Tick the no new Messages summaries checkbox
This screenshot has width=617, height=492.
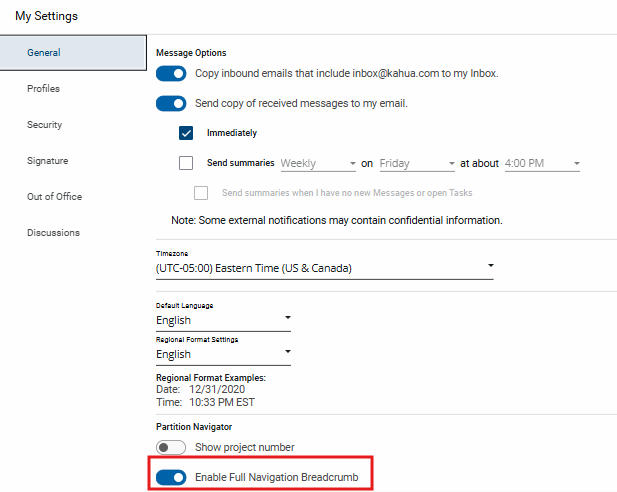click(201, 192)
